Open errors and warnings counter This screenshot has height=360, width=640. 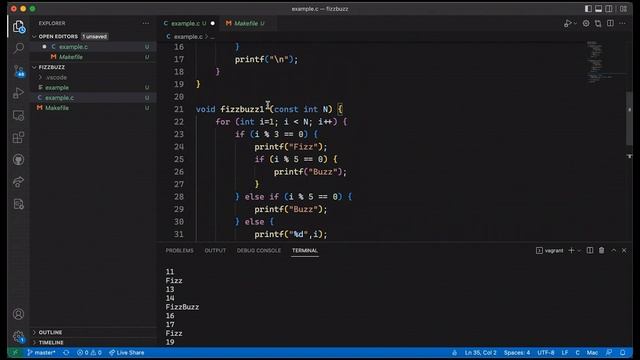click(89, 353)
